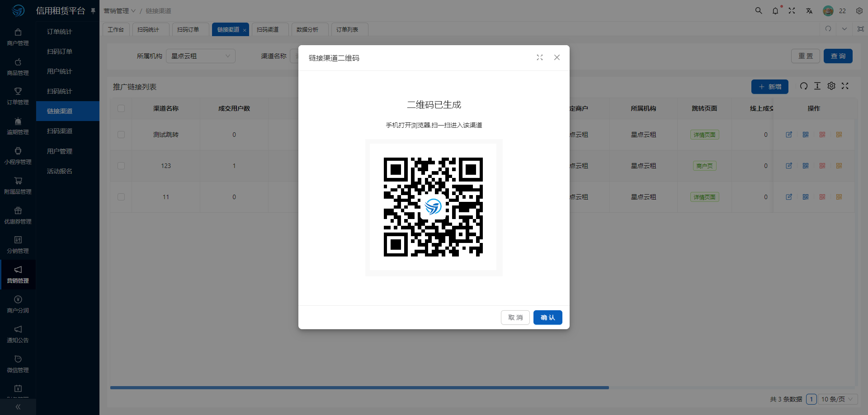
Task: Click the blue QR icon in the 123 row
Action: point(806,166)
